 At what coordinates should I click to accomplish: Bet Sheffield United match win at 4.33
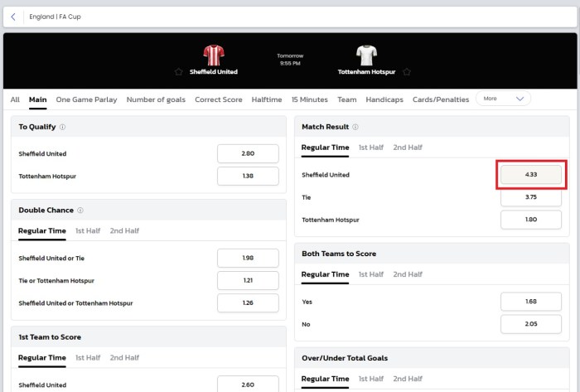tap(531, 175)
